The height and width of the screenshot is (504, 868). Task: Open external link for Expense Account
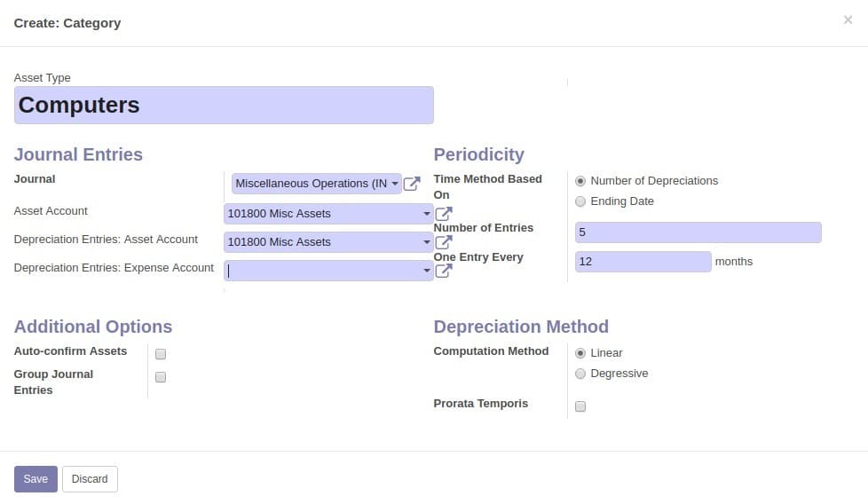[444, 271]
